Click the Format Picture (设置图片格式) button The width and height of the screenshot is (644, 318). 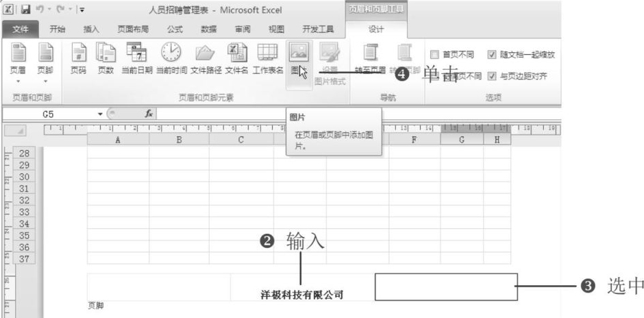click(330, 64)
